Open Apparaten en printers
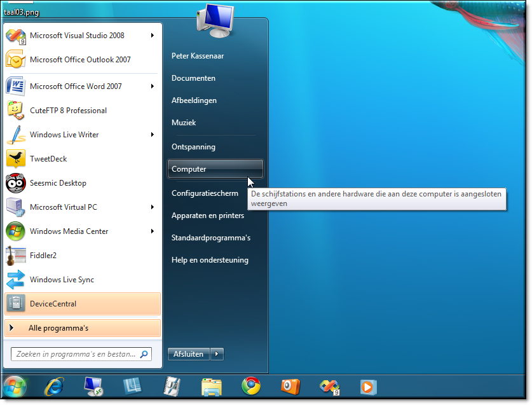The height and width of the screenshot is (405, 532). click(x=208, y=216)
